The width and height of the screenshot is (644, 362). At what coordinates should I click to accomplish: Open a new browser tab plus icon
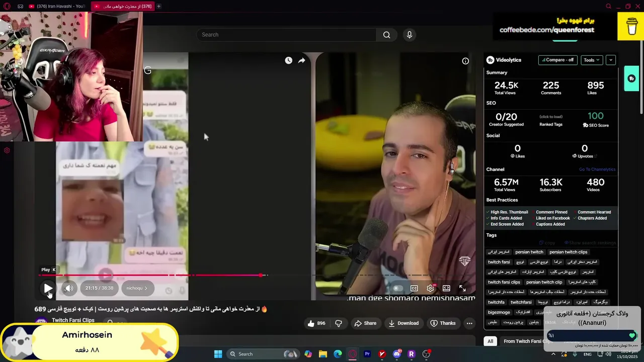pyautogui.click(x=158, y=6)
